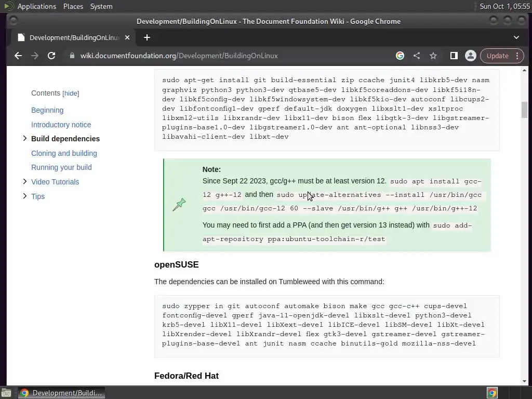This screenshot has height=399, width=532.
Task: Open the Places menu
Action: 73,6
